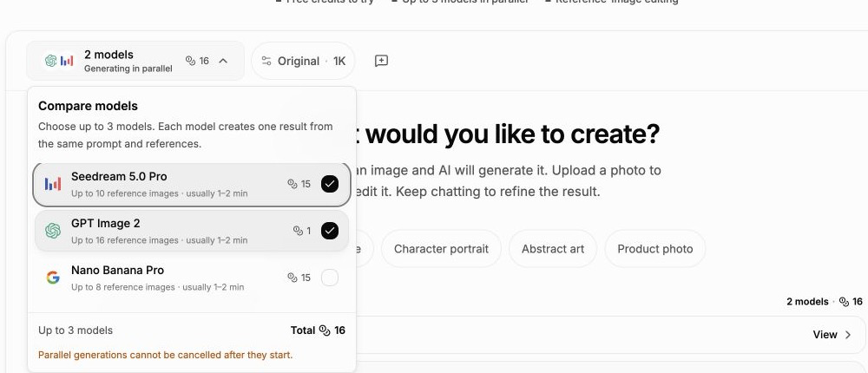Image resolution: width=868 pixels, height=373 pixels.
Task: Click the coin icon beside Seedream's 15
Action: point(293,184)
